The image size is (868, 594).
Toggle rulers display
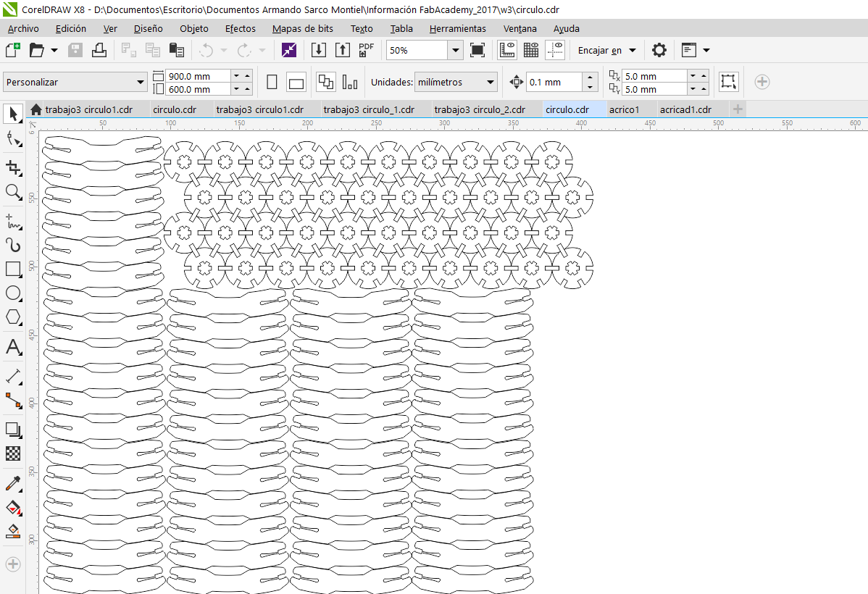[507, 51]
